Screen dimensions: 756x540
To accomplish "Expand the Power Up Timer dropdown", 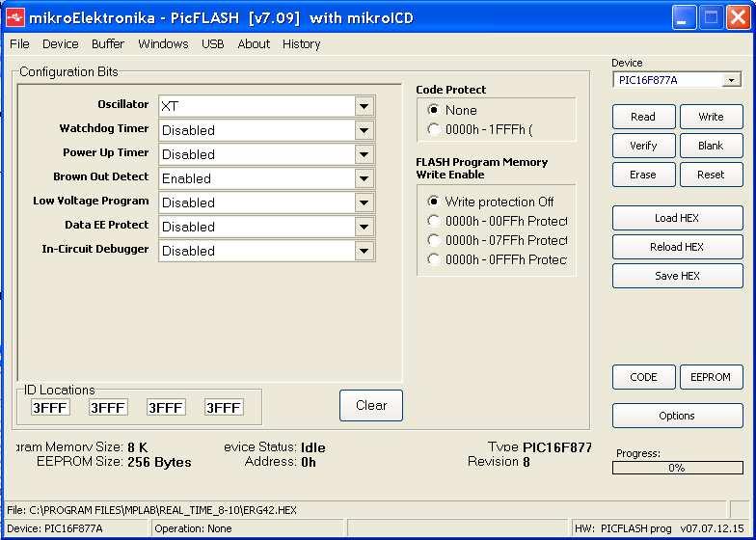I will [x=364, y=154].
